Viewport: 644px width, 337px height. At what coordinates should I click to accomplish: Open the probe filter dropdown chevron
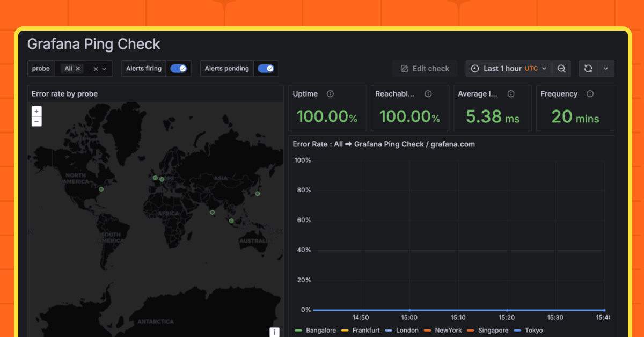tap(105, 68)
